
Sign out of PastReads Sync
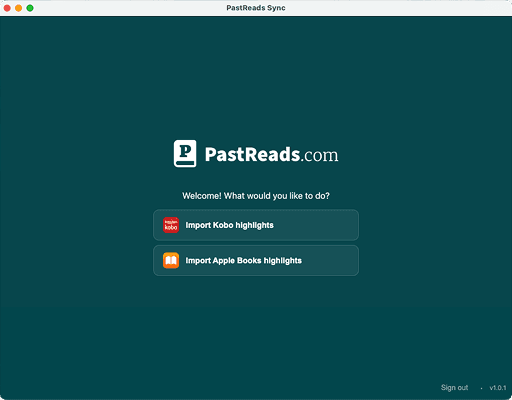(454, 387)
